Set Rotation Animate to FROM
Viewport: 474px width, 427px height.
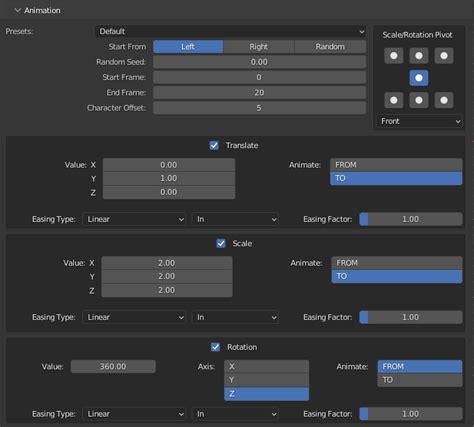(420, 367)
